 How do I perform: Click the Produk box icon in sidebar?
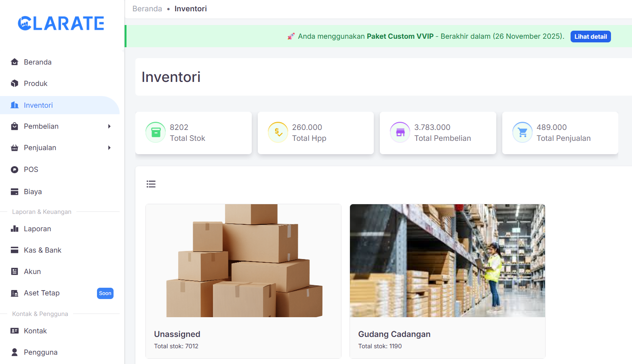click(x=15, y=84)
